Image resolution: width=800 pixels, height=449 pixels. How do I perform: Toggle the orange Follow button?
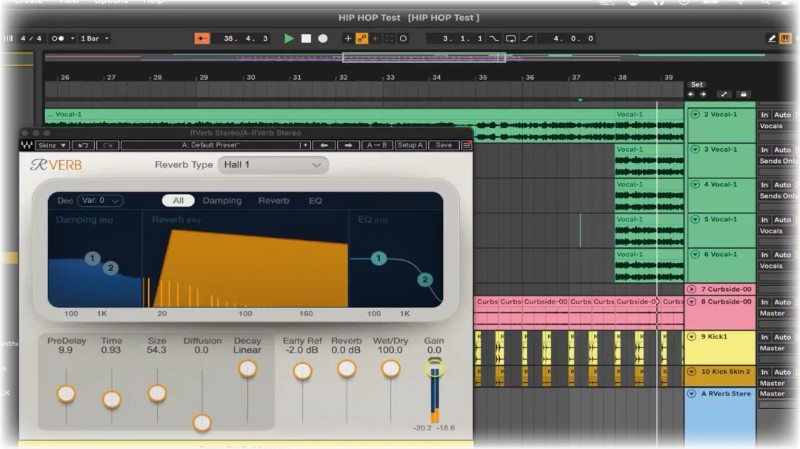click(x=202, y=38)
